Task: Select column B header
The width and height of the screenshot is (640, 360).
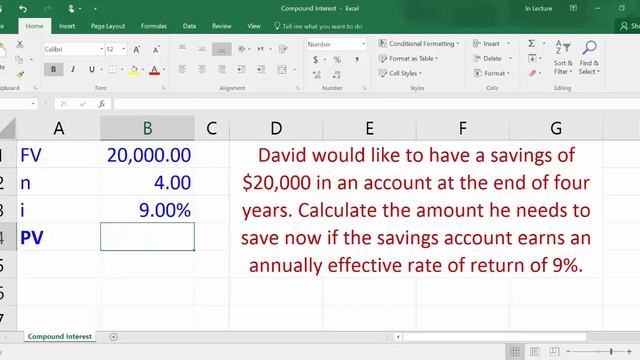Action: point(147,128)
